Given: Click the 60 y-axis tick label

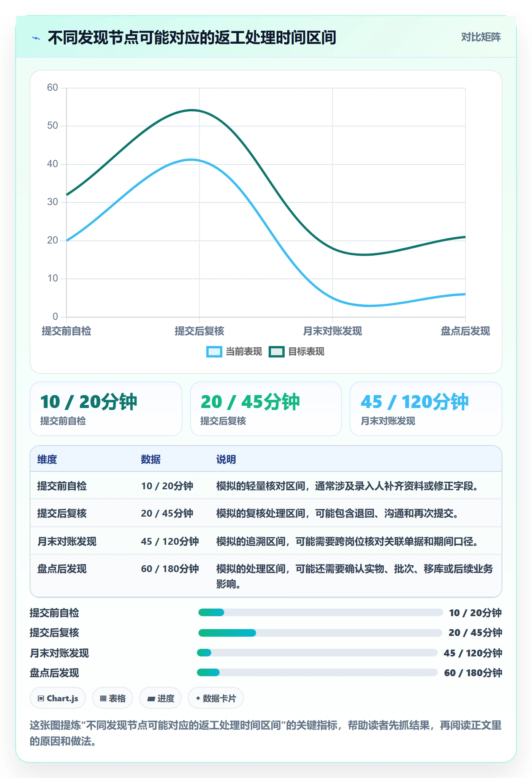Looking at the screenshot, I should 52,88.
